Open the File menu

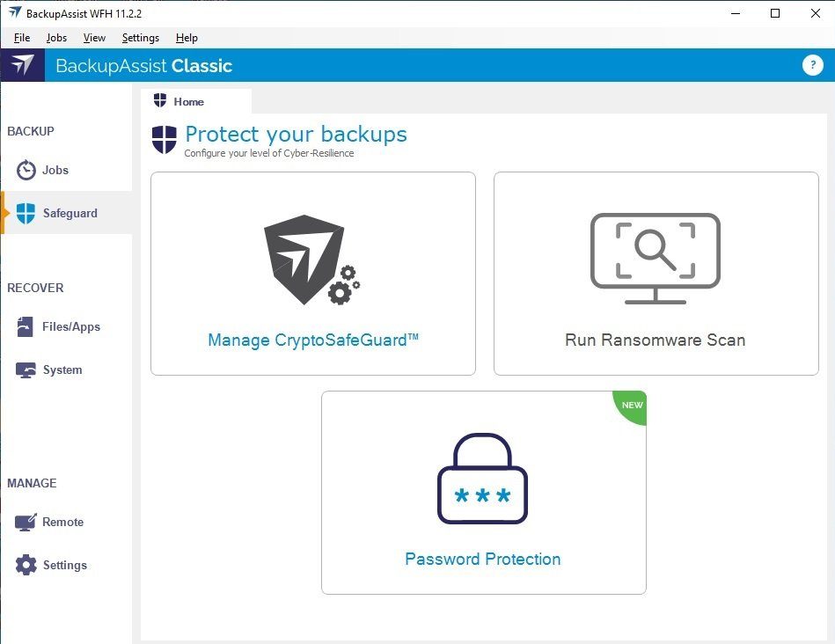click(21, 38)
